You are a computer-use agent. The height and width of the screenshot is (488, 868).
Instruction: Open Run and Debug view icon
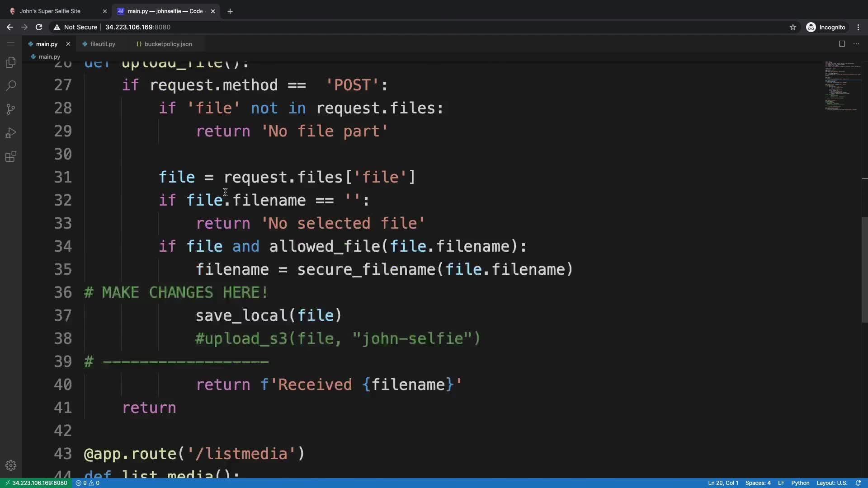tap(11, 133)
